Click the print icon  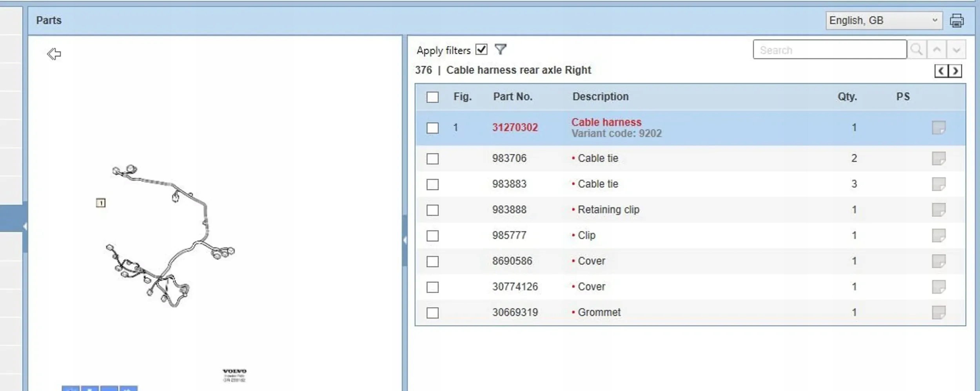pyautogui.click(x=956, y=20)
